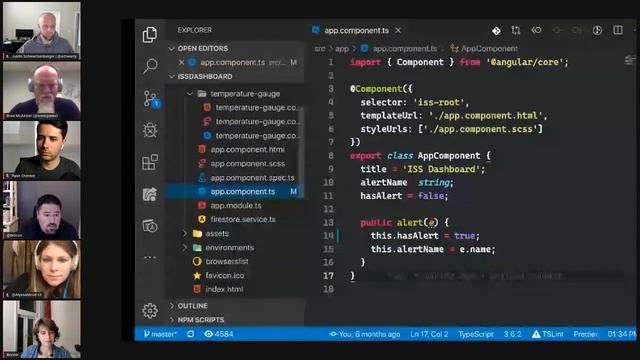Viewport: 640px width, 360px height.
Task: Click Prettier in the status bar
Action: pyautogui.click(x=585, y=334)
